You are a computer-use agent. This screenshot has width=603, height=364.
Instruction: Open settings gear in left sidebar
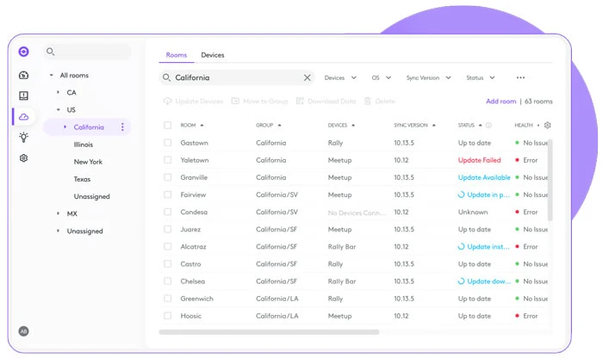(23, 158)
